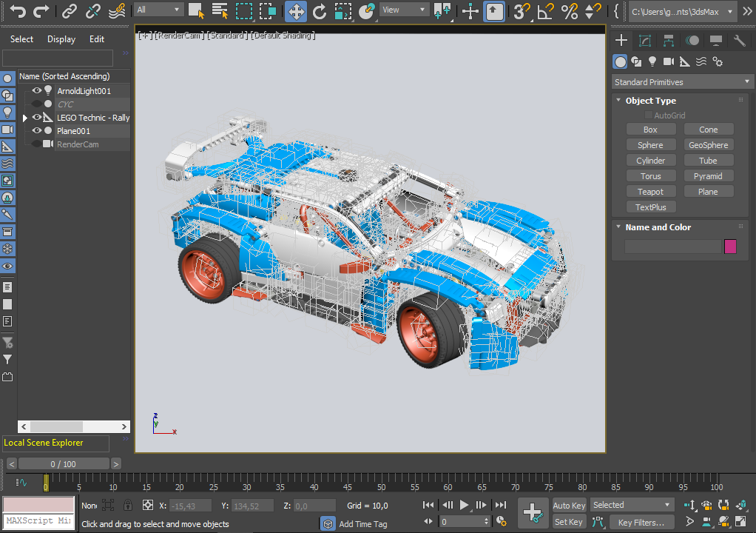
Task: Open the Standard Primitives dropdown
Action: [x=682, y=82]
